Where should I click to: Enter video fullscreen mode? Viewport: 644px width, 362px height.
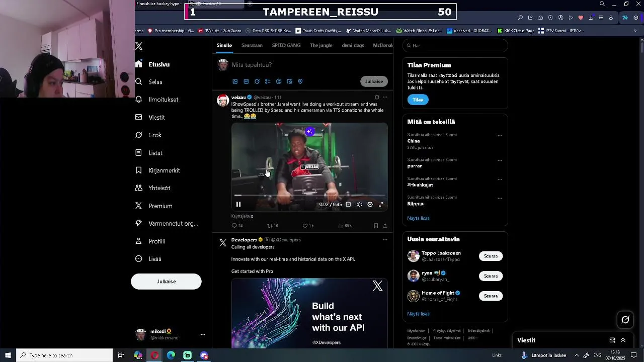tap(381, 205)
